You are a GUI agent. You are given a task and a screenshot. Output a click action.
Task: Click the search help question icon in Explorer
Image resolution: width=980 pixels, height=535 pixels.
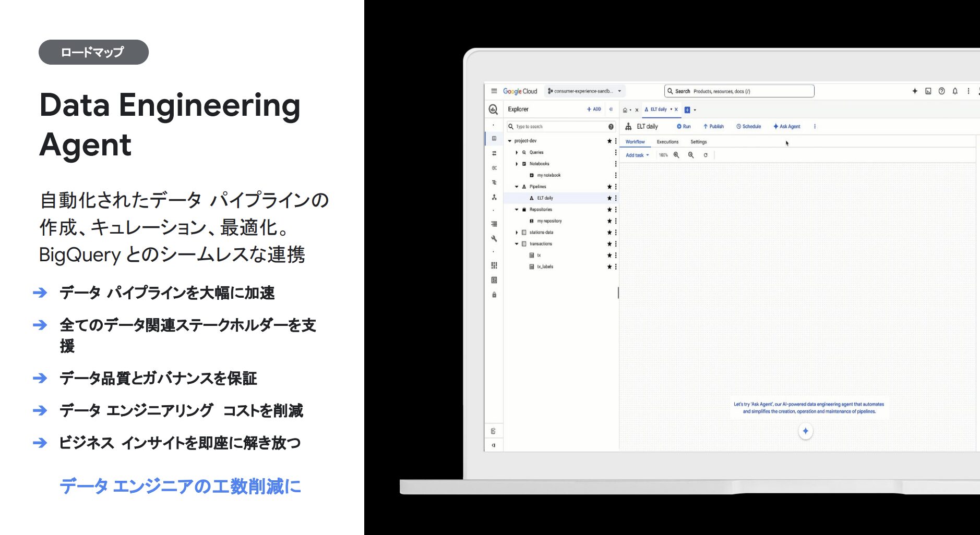[611, 127]
